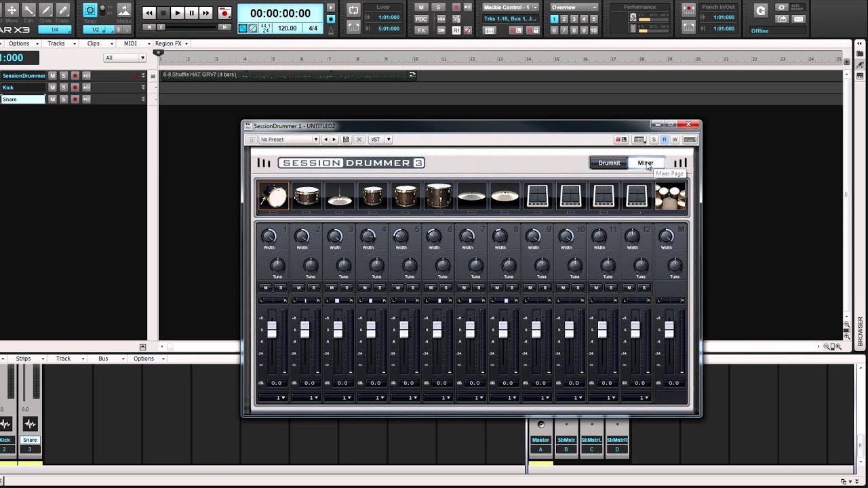868x488 pixels.
Task: Select the Edit tool in toolbar
Action: point(28,10)
